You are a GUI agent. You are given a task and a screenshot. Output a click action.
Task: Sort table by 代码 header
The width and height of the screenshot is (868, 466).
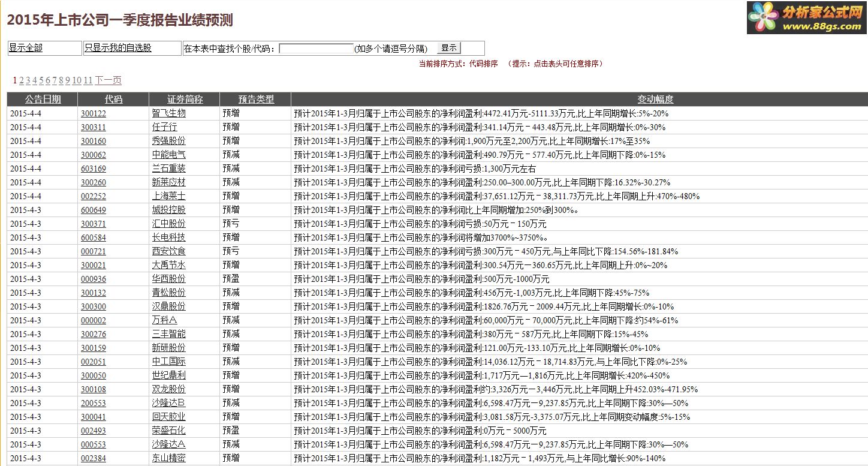pos(113,100)
